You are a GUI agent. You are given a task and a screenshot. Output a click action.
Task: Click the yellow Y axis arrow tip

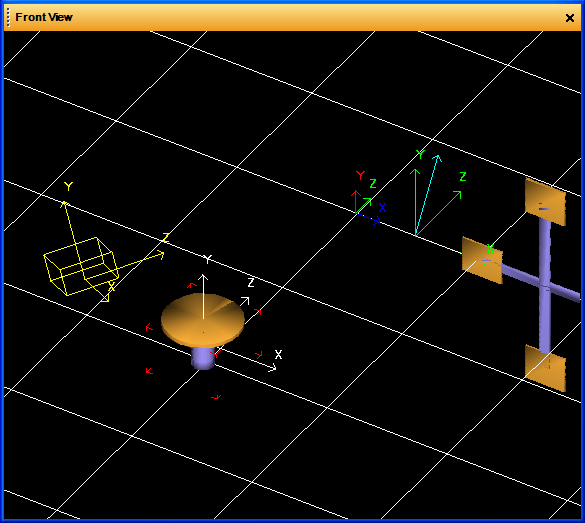(65, 204)
